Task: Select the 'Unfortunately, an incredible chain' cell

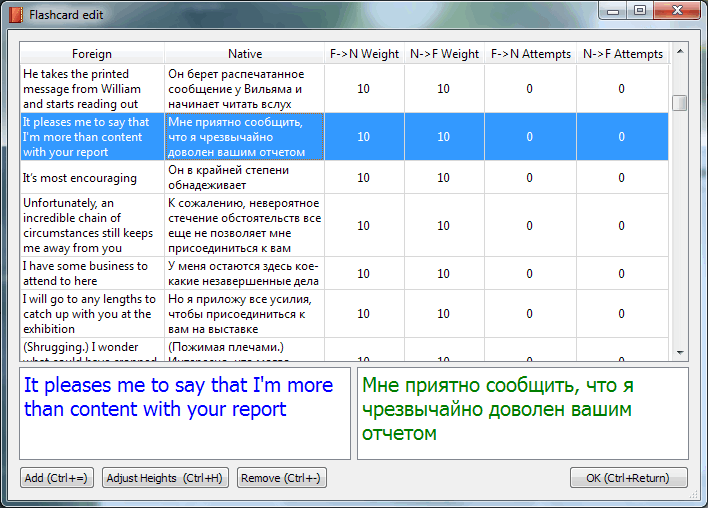Action: tap(92, 225)
